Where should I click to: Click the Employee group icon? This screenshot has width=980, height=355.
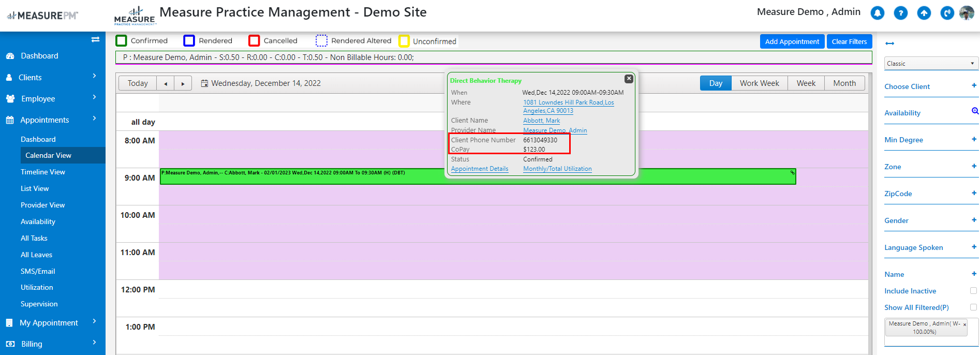coord(10,99)
